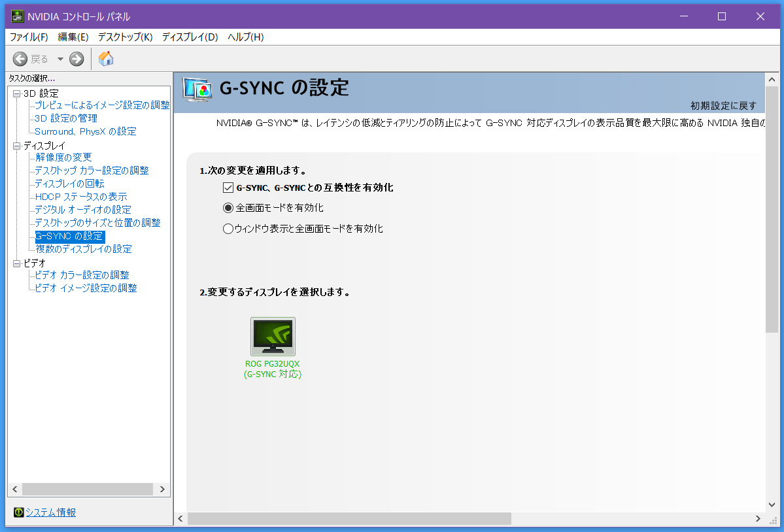
Task: Open ビデオ カラー設定の調整 page
Action: (82, 275)
